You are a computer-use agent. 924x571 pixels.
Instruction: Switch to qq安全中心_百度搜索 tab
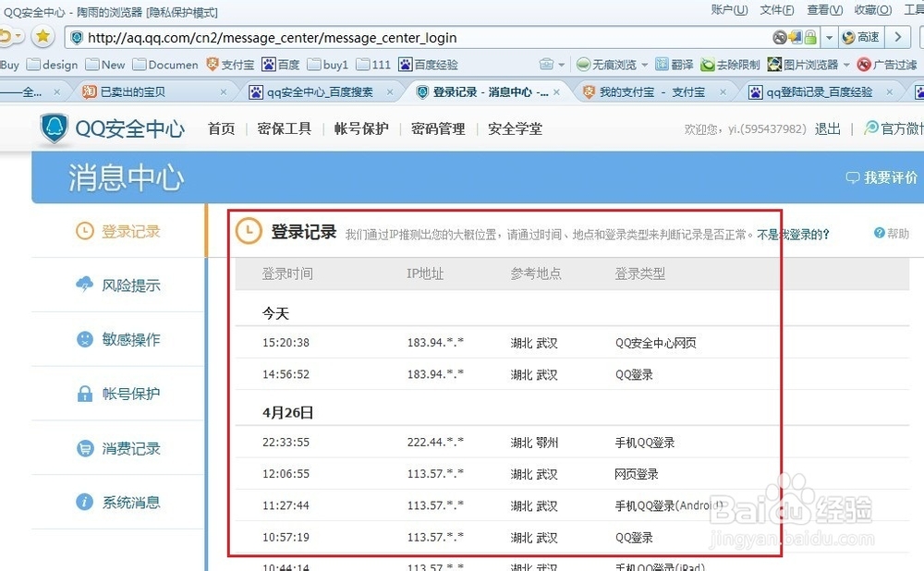pyautogui.click(x=320, y=91)
